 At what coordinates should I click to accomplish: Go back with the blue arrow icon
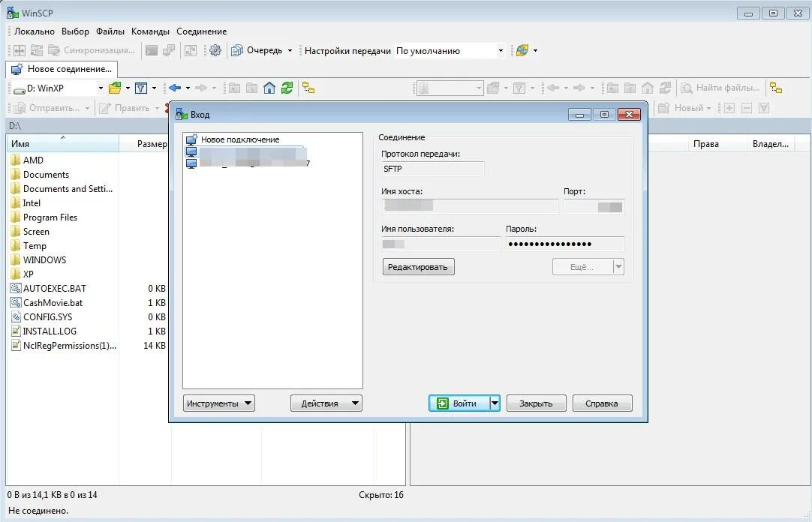point(175,88)
